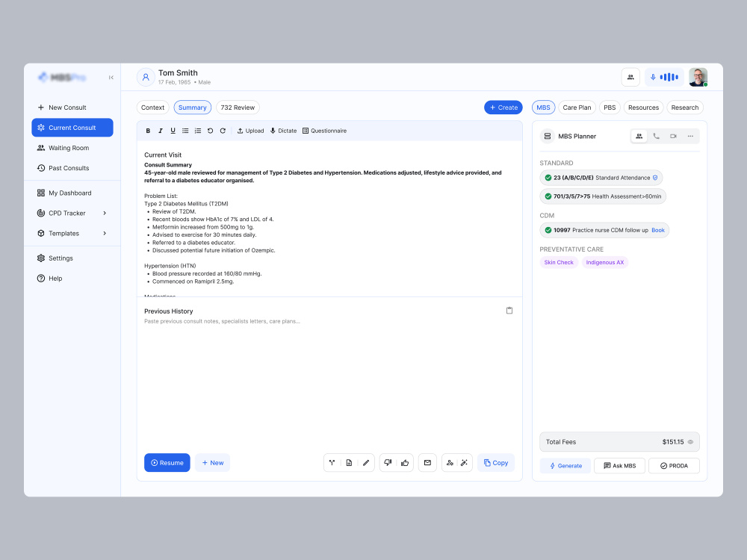
Task: Switch to the Care Plan tab
Action: pyautogui.click(x=577, y=108)
